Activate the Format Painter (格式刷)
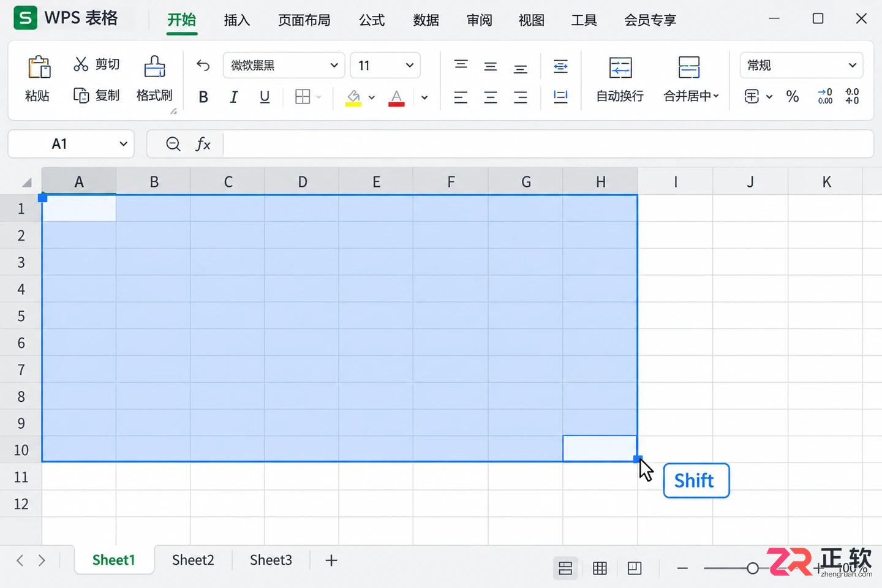The height and width of the screenshot is (588, 882). [154, 79]
